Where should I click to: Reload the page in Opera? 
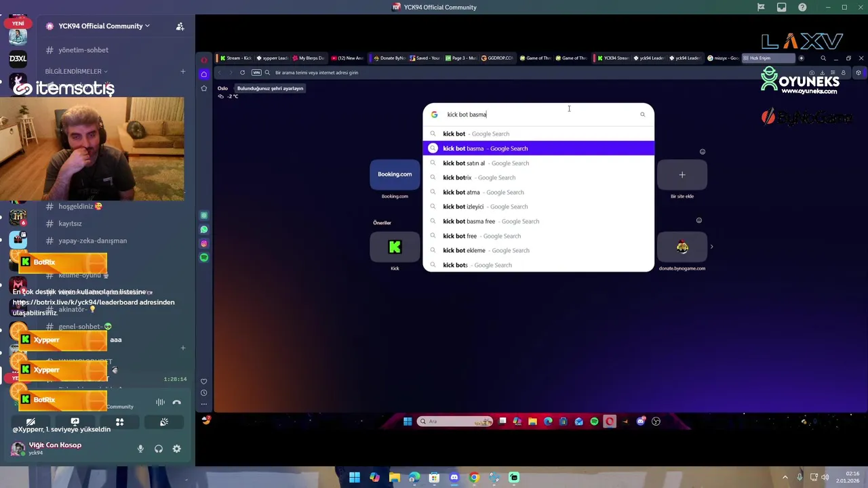point(242,73)
